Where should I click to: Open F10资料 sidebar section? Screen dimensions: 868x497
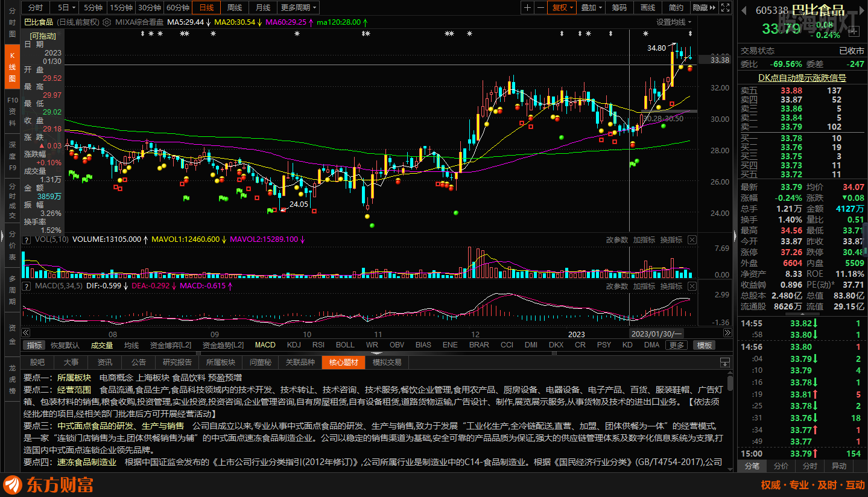pos(12,111)
